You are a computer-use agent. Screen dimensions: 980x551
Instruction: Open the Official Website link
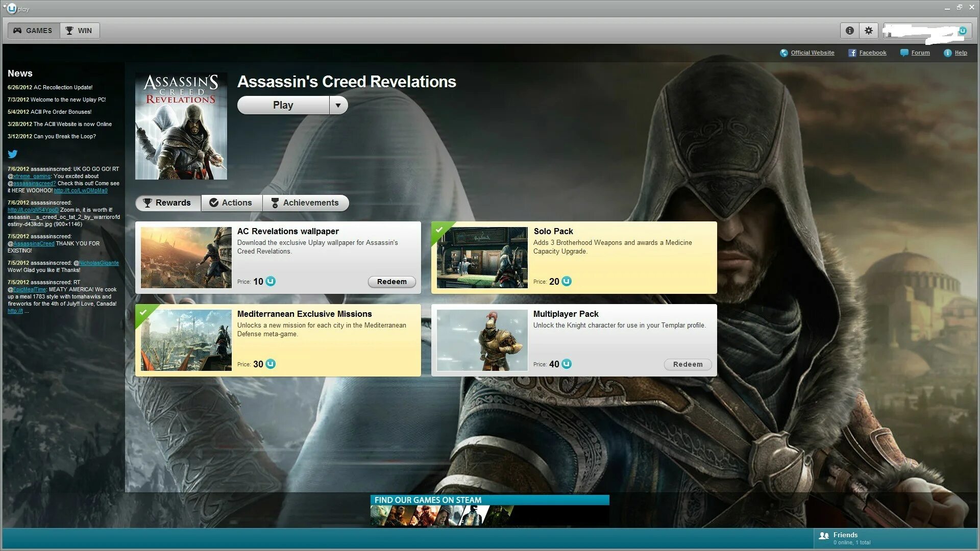(813, 53)
